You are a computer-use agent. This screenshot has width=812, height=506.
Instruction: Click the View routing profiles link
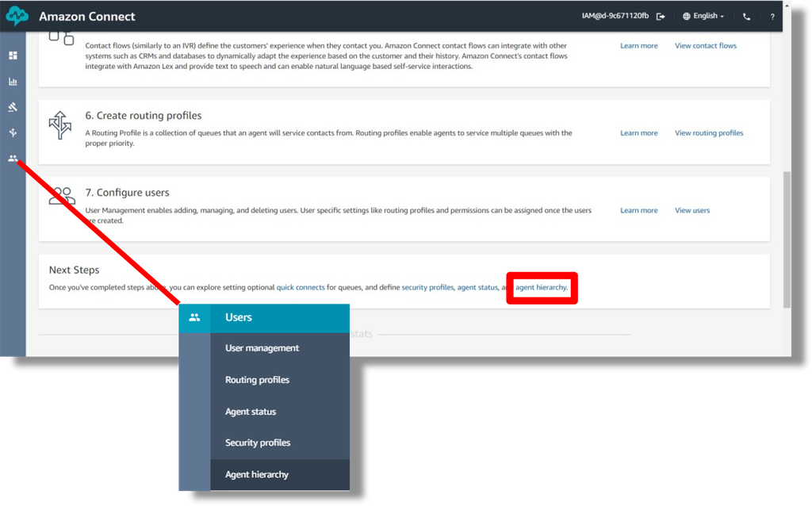[708, 133]
